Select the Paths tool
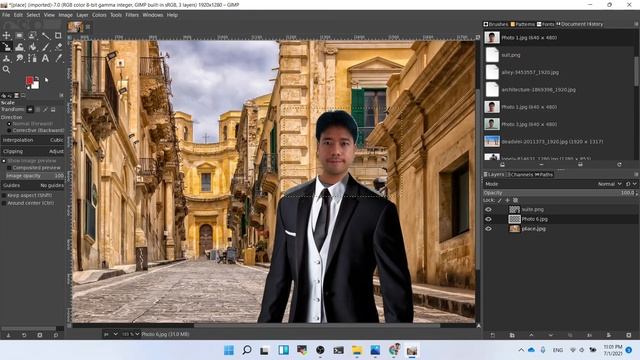The image size is (640, 360). click(32, 58)
